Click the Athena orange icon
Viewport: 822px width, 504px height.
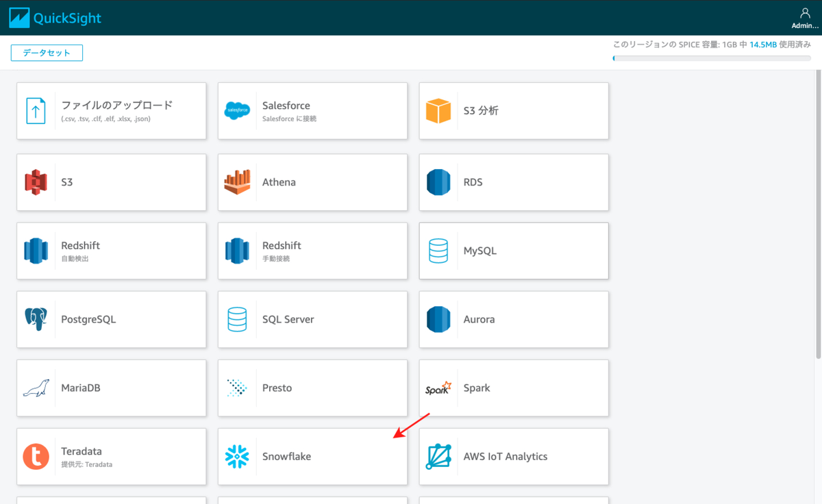[237, 182]
